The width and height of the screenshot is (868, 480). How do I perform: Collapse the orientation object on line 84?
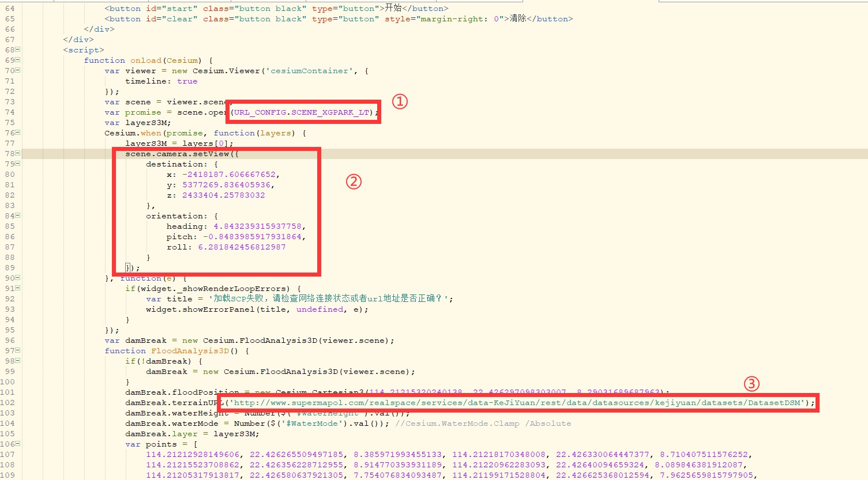pyautogui.click(x=18, y=216)
